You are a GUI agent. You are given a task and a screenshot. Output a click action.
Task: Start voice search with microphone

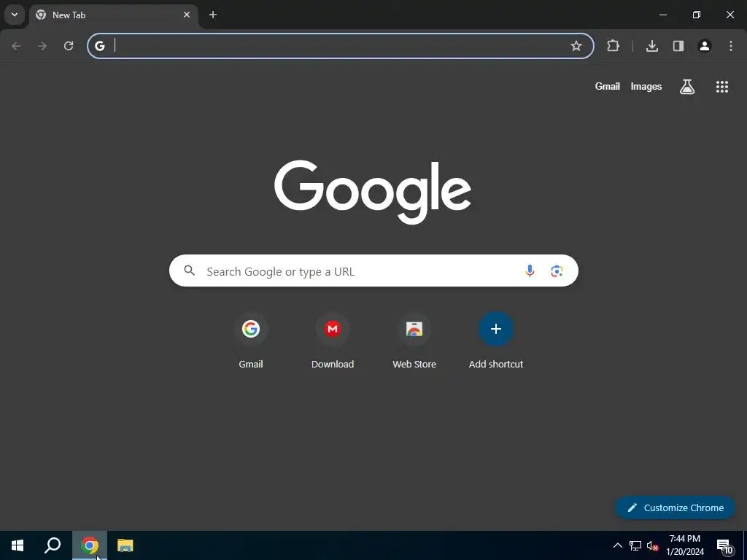coord(530,271)
